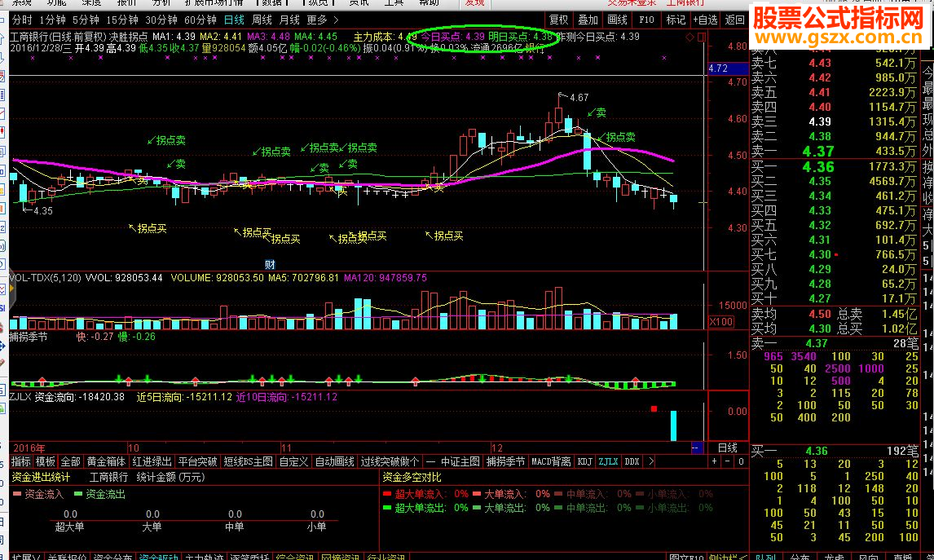Click the X100 volume scale label
The width and height of the screenshot is (934, 560).
(720, 322)
